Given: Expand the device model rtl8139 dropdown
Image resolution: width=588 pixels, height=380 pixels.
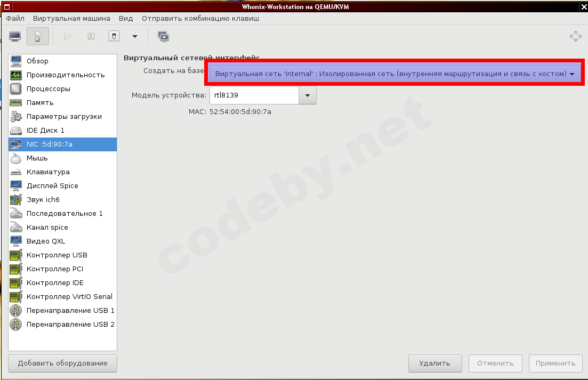Looking at the screenshot, I should 308,95.
